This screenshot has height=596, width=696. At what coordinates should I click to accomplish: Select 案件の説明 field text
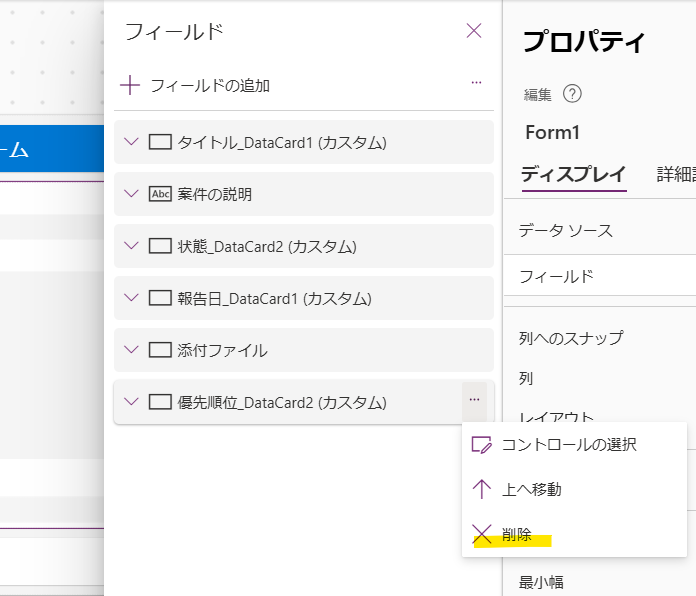click(214, 194)
